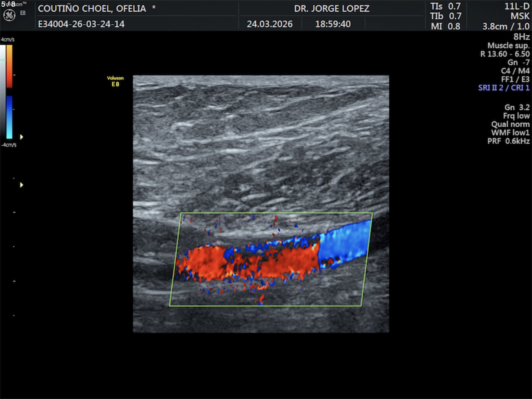This screenshot has width=532, height=399.
Task: Click the lower yellow focal zone marker
Action: (21, 185)
